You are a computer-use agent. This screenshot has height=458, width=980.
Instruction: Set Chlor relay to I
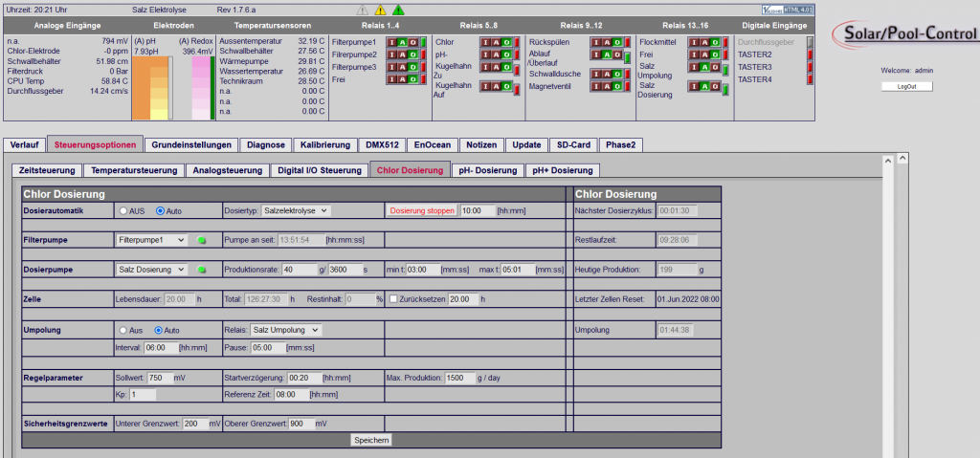tap(485, 42)
